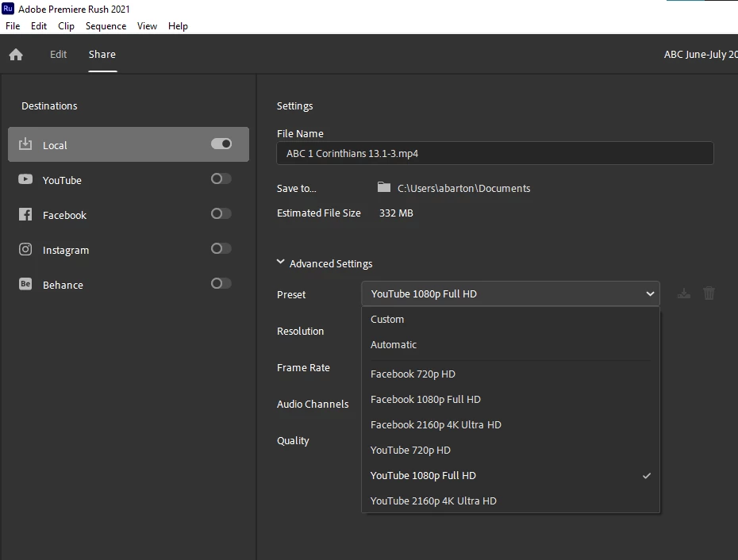Click the Audio Channels label

point(313,404)
